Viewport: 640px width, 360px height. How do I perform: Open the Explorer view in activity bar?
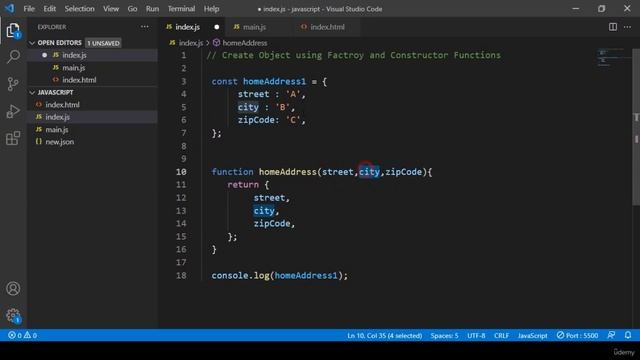pos(13,31)
